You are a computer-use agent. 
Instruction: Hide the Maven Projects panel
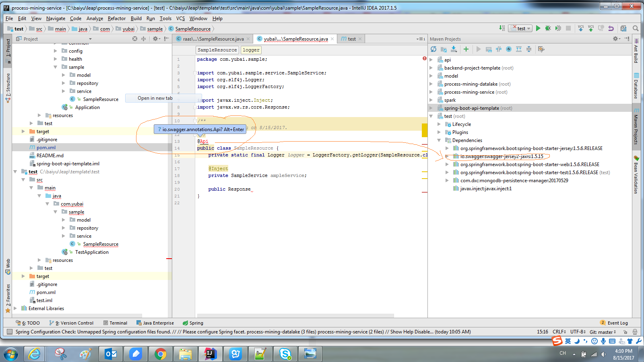click(x=627, y=39)
